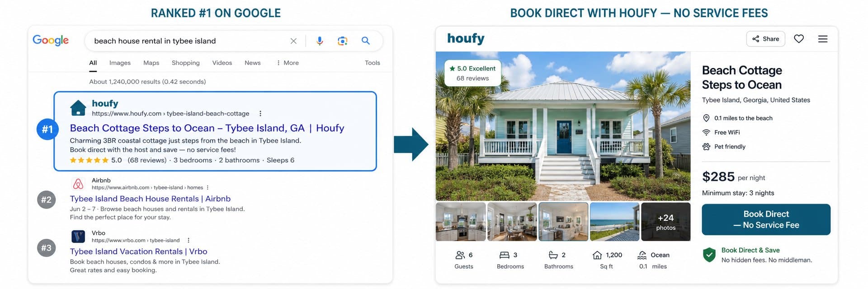Open Google Lens camera search icon

click(x=343, y=41)
